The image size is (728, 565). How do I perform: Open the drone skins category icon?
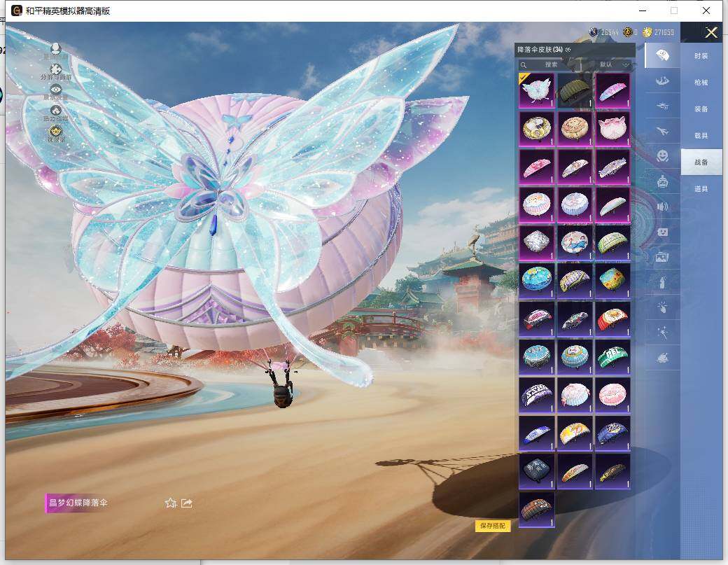pyautogui.click(x=661, y=106)
